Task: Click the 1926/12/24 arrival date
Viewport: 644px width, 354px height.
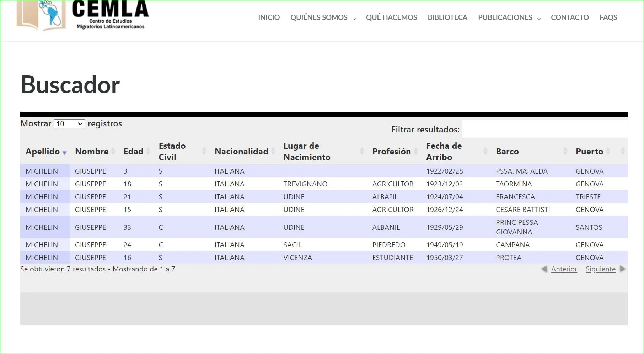Action: tap(445, 210)
